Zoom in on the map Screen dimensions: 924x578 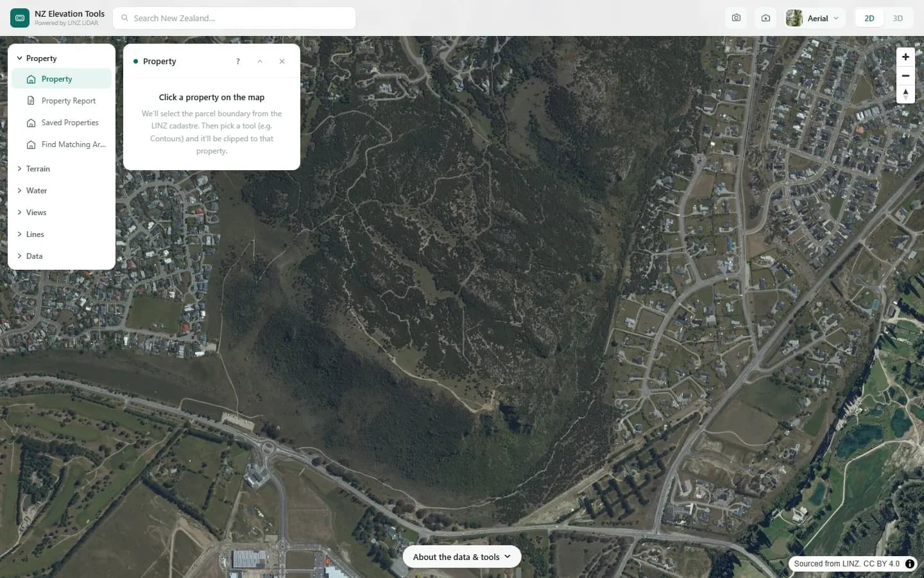tap(905, 57)
